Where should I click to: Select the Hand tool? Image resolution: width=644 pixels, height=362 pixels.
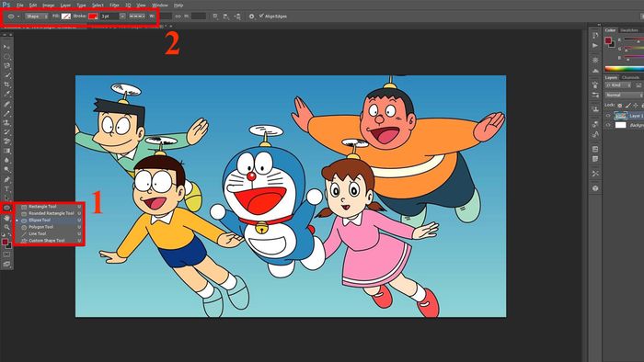[6, 218]
